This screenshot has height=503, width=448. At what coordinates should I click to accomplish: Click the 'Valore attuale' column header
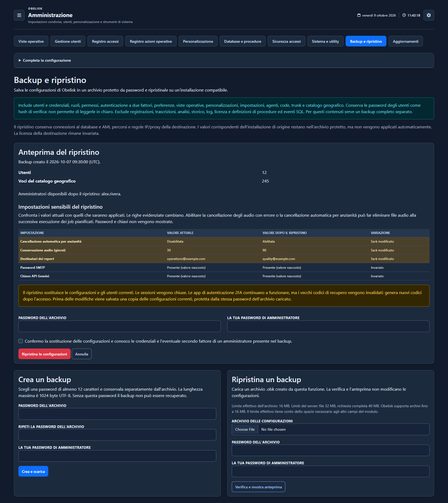click(x=180, y=233)
